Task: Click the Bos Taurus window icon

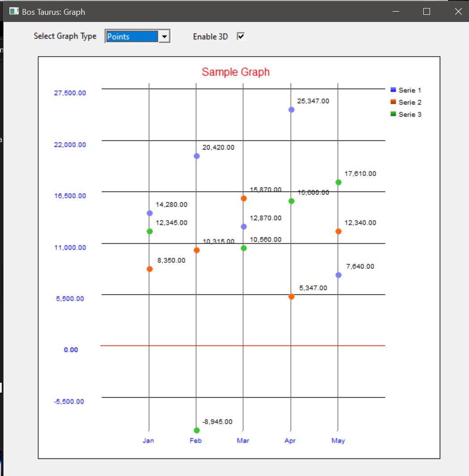Action: coord(14,12)
